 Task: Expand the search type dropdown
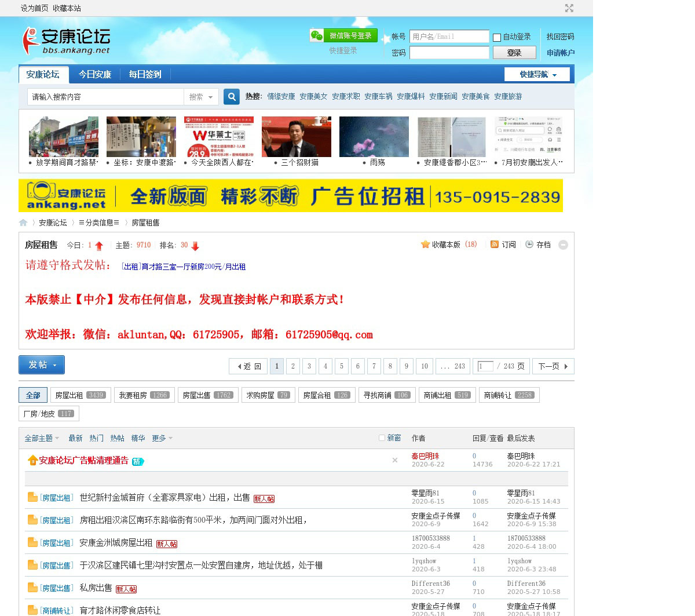pos(201,97)
